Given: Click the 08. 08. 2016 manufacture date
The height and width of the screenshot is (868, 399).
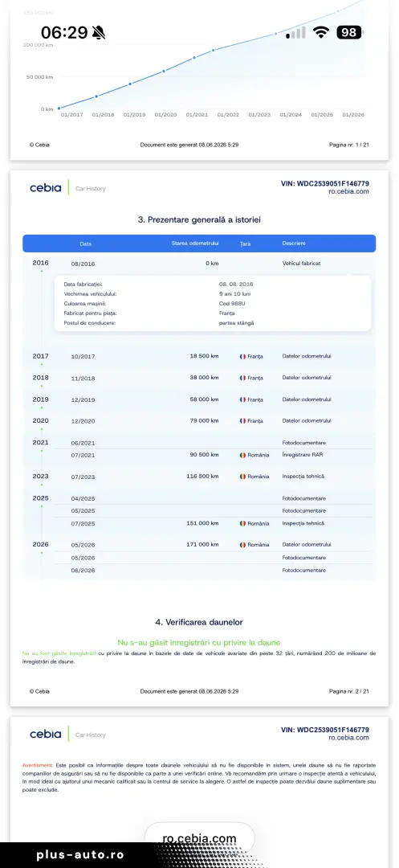Looking at the screenshot, I should click(236, 284).
